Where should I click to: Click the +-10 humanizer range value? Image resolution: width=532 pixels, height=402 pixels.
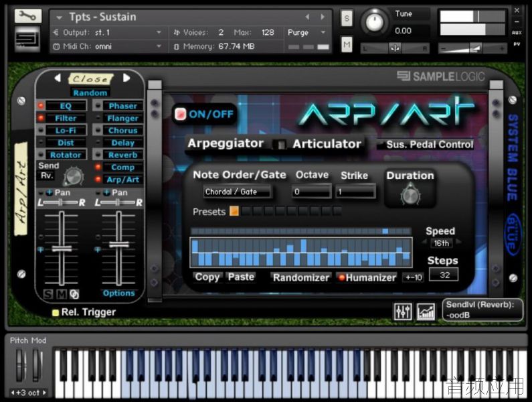click(x=414, y=277)
